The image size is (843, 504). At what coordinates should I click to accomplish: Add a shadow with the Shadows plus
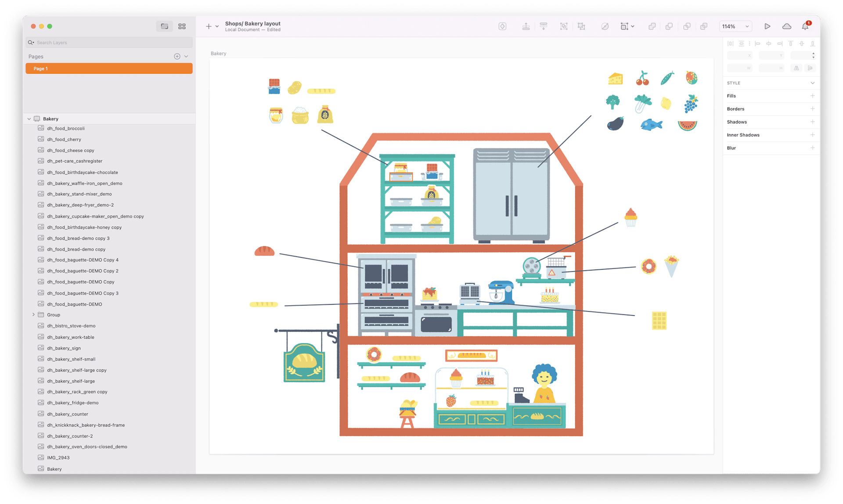(812, 122)
